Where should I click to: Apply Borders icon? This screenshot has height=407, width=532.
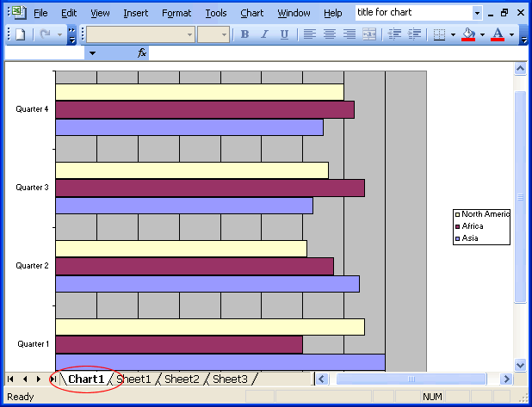439,34
